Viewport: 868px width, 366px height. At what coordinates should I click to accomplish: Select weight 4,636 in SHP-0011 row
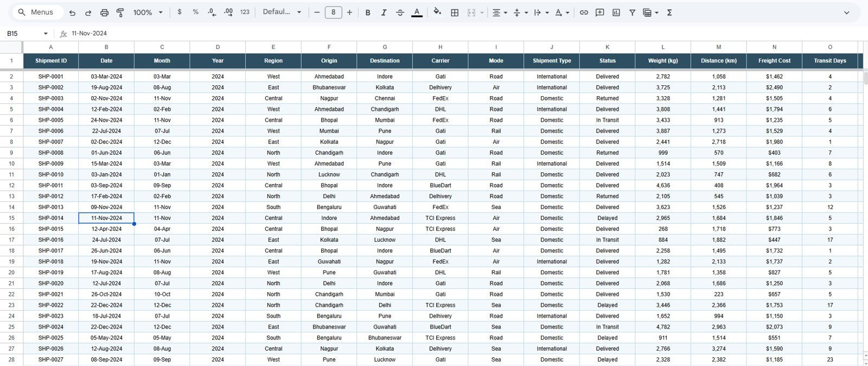[663, 185]
